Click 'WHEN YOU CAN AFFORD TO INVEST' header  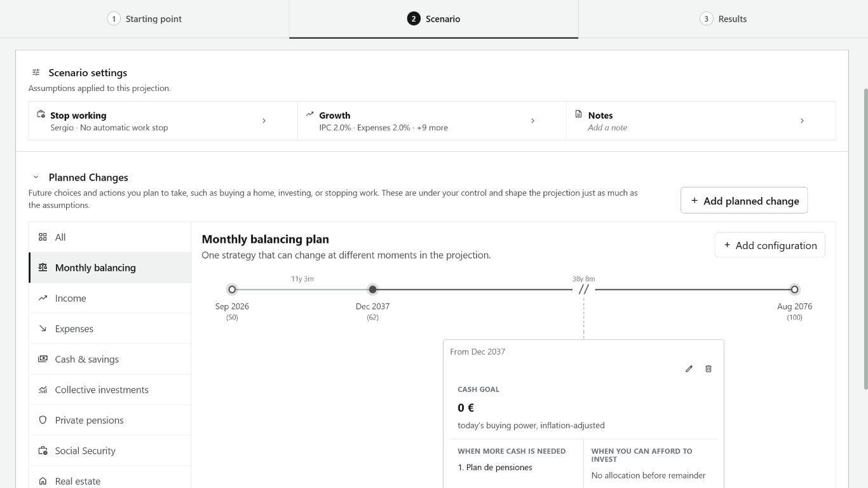(x=642, y=455)
